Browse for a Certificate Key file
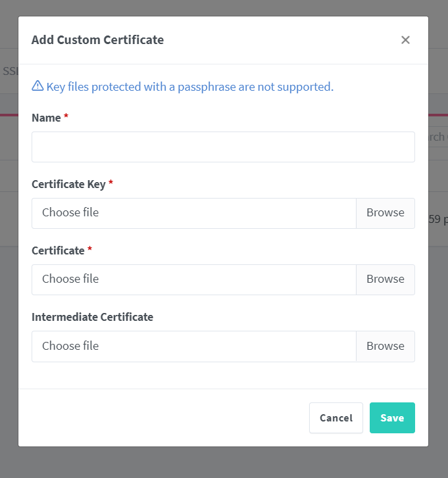 (x=385, y=213)
